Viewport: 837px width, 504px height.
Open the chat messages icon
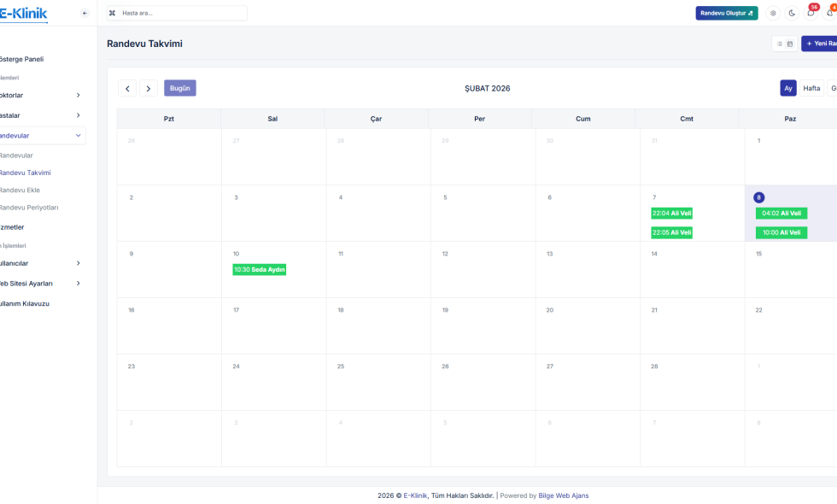point(811,13)
